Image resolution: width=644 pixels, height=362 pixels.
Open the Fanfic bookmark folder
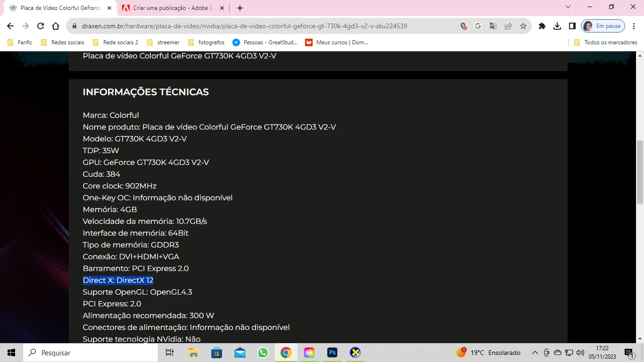pos(20,42)
